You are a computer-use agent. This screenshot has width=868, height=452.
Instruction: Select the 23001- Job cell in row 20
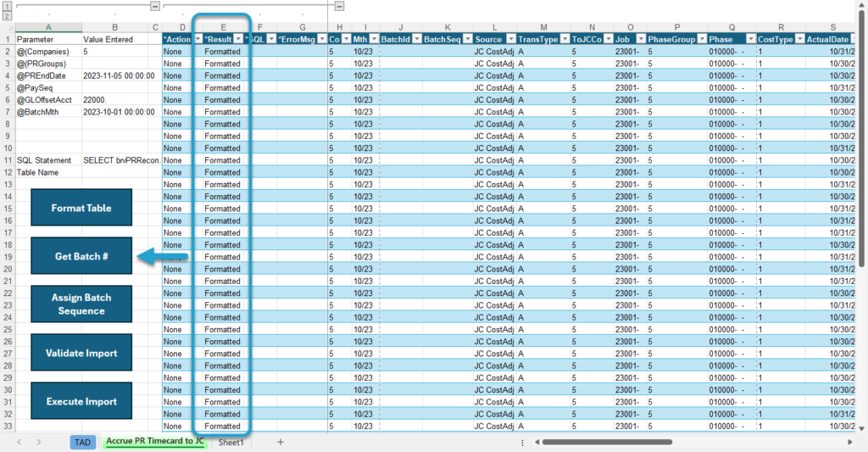tap(630, 269)
